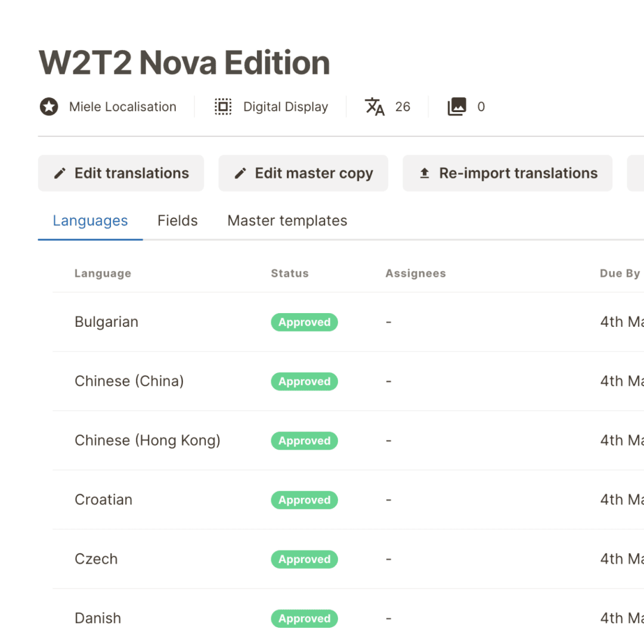Click the Edit translations button

click(x=121, y=173)
